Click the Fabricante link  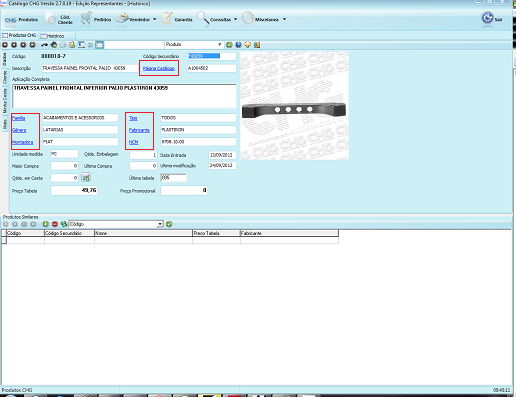139,130
